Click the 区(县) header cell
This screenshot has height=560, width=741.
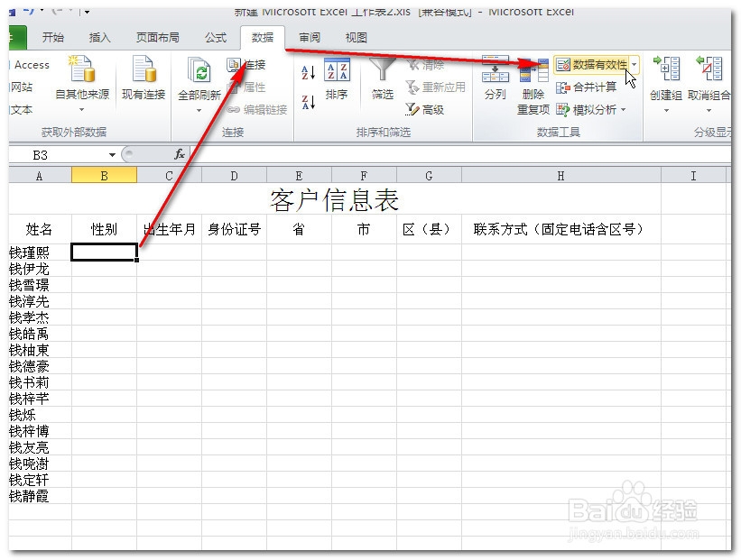[x=429, y=229]
